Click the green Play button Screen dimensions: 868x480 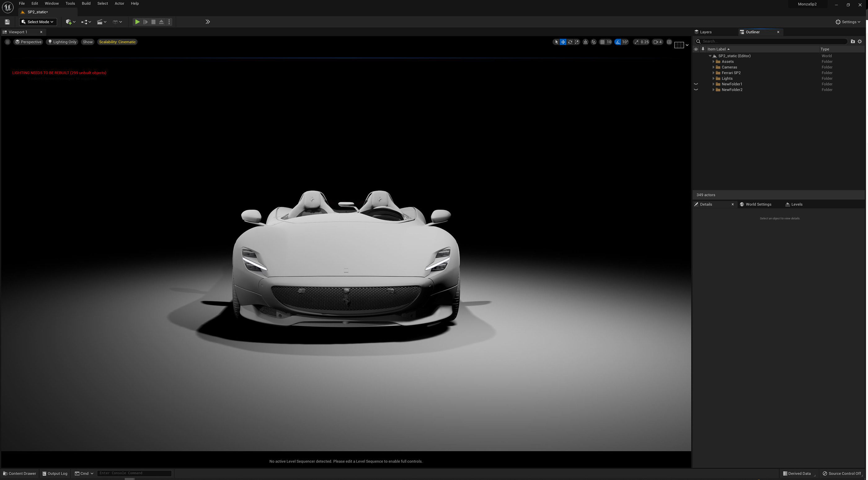tap(137, 22)
